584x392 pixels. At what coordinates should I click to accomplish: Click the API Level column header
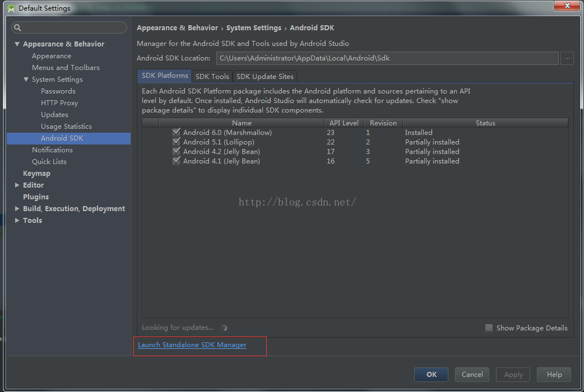pos(344,123)
